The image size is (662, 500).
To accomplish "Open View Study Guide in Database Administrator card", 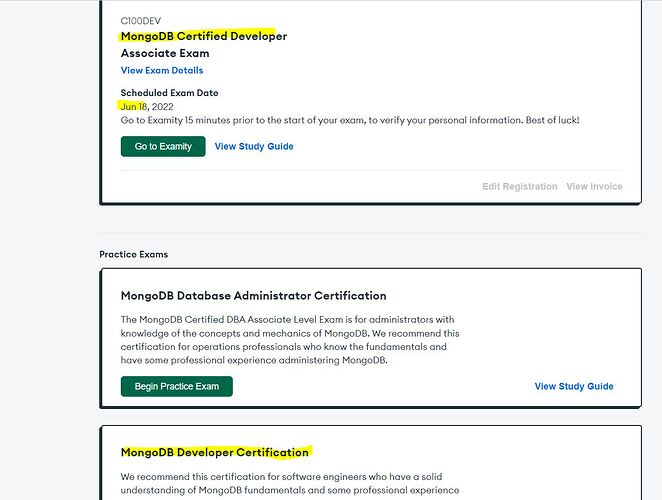I will point(574,386).
